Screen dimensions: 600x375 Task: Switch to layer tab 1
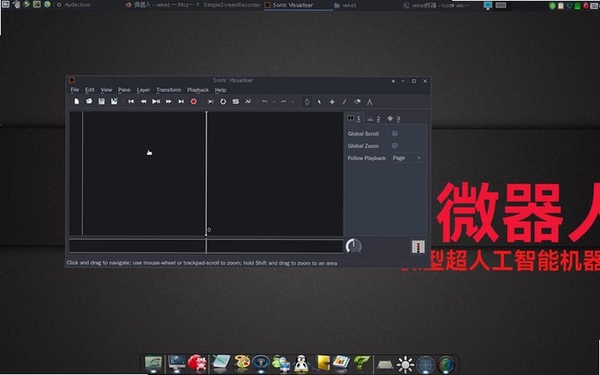[x=354, y=119]
